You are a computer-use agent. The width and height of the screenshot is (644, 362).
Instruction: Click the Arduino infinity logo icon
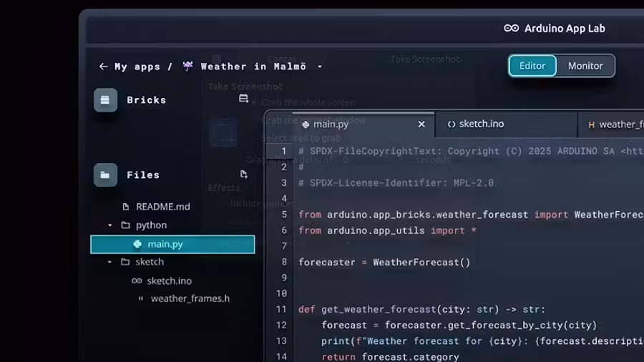point(511,29)
